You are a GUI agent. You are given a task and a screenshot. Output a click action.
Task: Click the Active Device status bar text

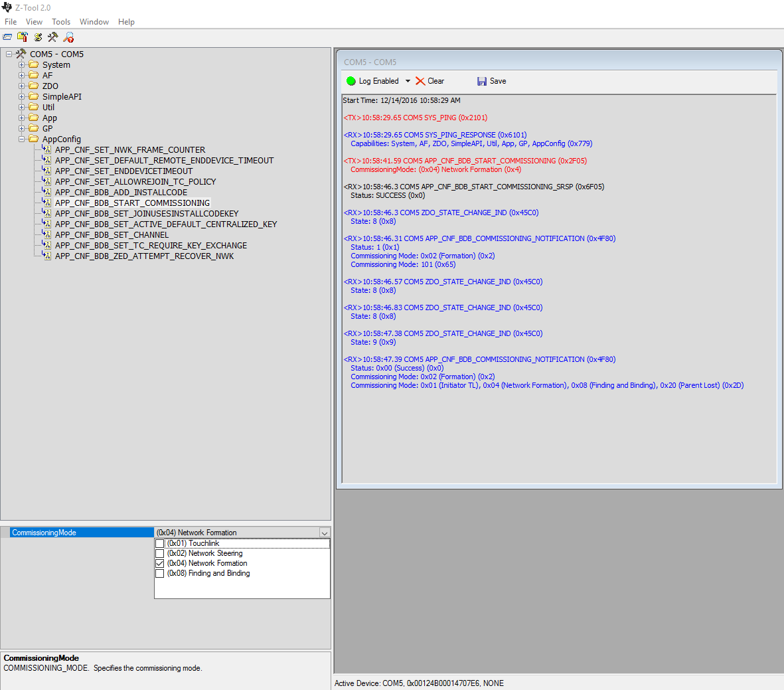(x=419, y=683)
